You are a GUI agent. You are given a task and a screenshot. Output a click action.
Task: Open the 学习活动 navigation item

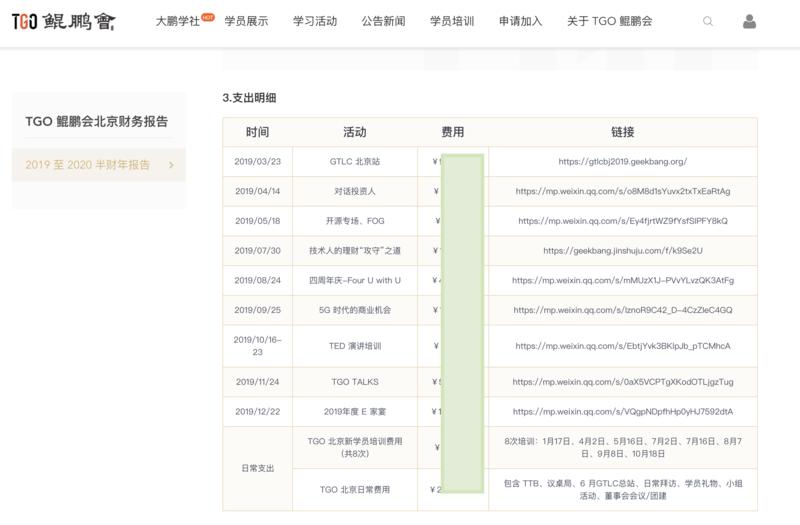(315, 21)
